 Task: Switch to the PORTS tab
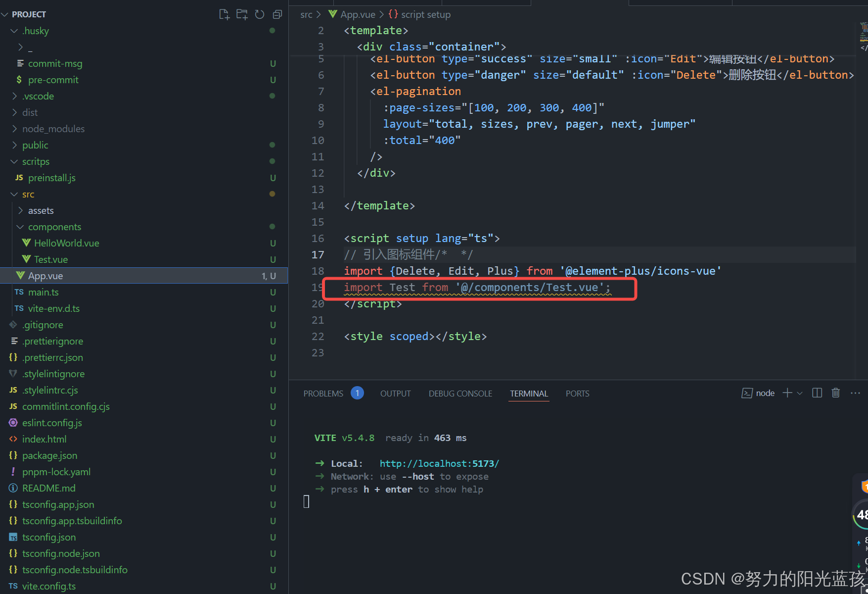pyautogui.click(x=577, y=394)
